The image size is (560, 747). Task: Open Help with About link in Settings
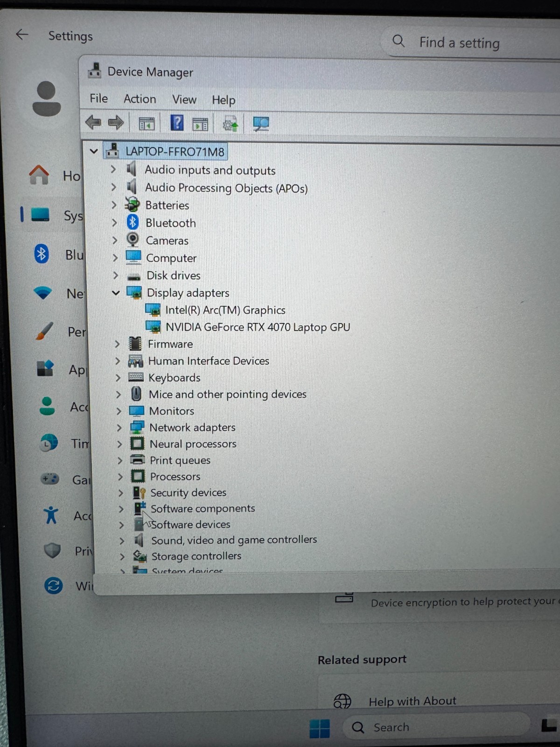pyautogui.click(x=412, y=701)
